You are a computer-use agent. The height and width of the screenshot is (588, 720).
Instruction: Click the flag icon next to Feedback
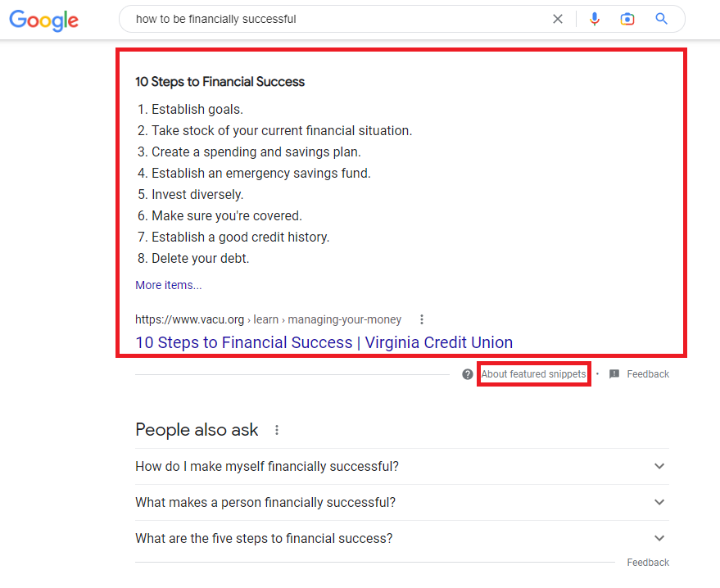point(613,373)
